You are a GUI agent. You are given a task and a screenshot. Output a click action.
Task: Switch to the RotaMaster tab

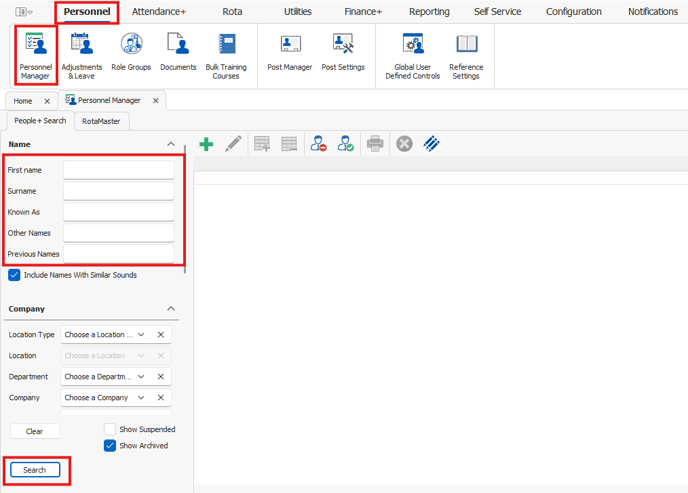pyautogui.click(x=101, y=121)
